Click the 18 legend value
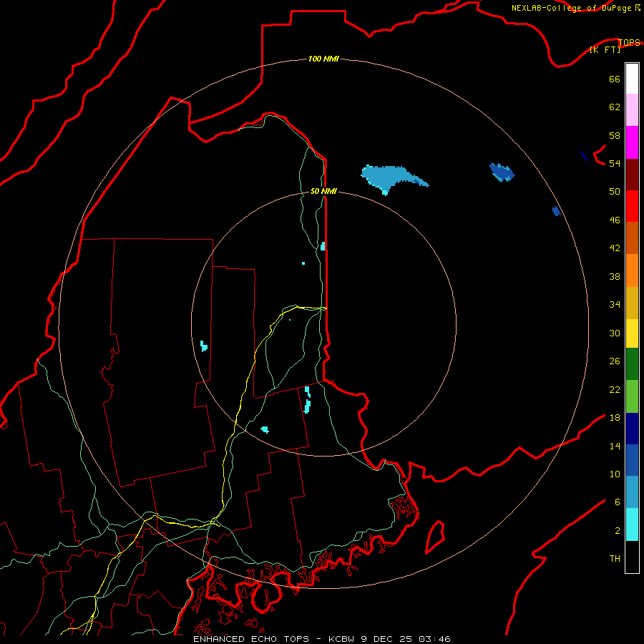Screen dimensions: 644x644 tap(615, 418)
